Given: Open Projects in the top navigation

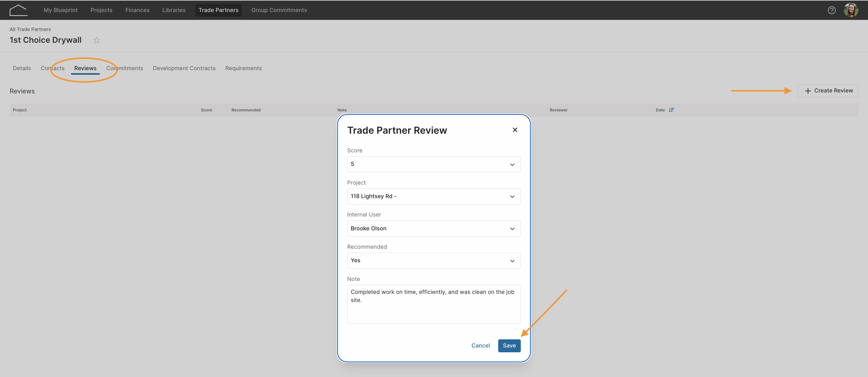Looking at the screenshot, I should click(x=102, y=10).
